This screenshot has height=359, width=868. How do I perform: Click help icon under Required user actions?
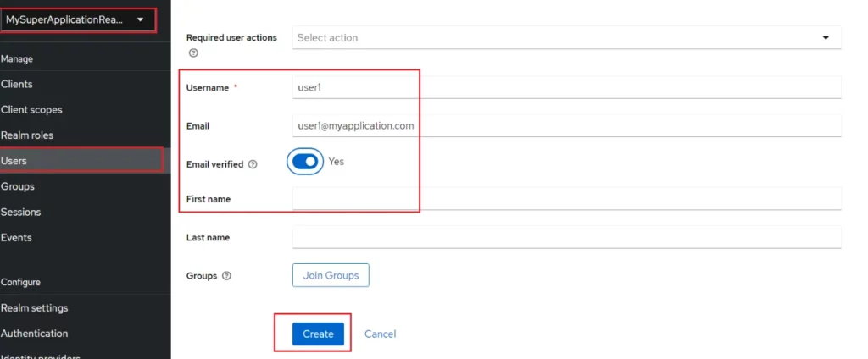coord(193,53)
